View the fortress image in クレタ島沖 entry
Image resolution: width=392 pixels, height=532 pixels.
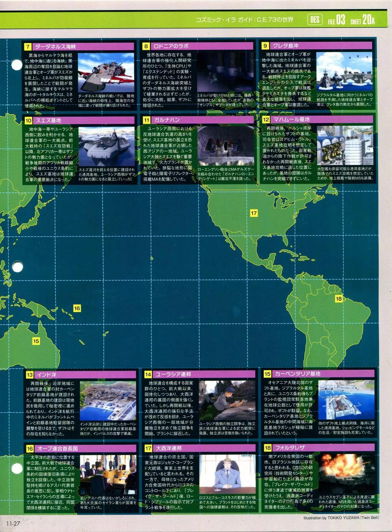pyautogui.click(x=344, y=72)
